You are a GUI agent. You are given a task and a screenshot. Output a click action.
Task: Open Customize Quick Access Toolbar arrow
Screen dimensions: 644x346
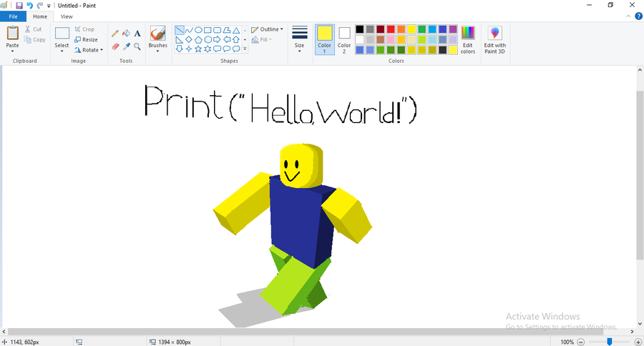click(49, 6)
